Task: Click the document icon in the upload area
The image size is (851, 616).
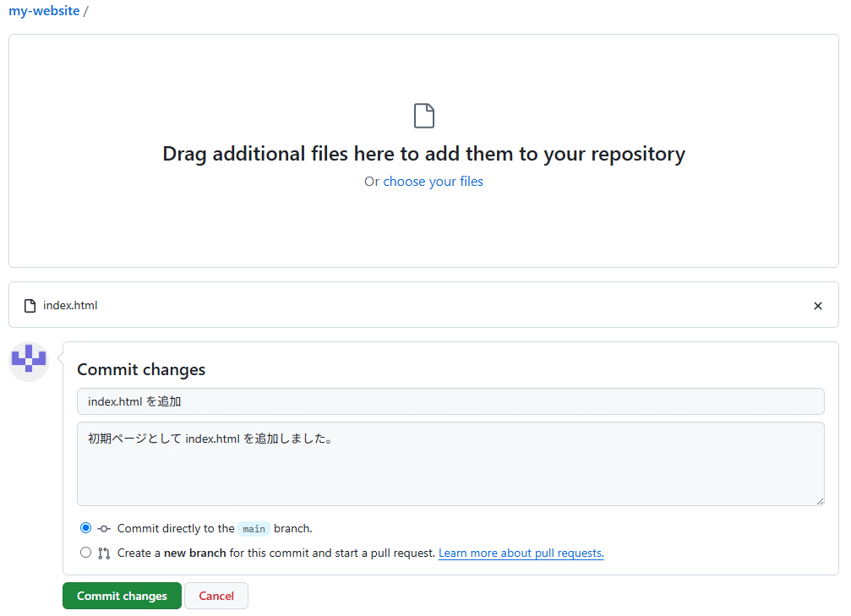Action: point(423,115)
